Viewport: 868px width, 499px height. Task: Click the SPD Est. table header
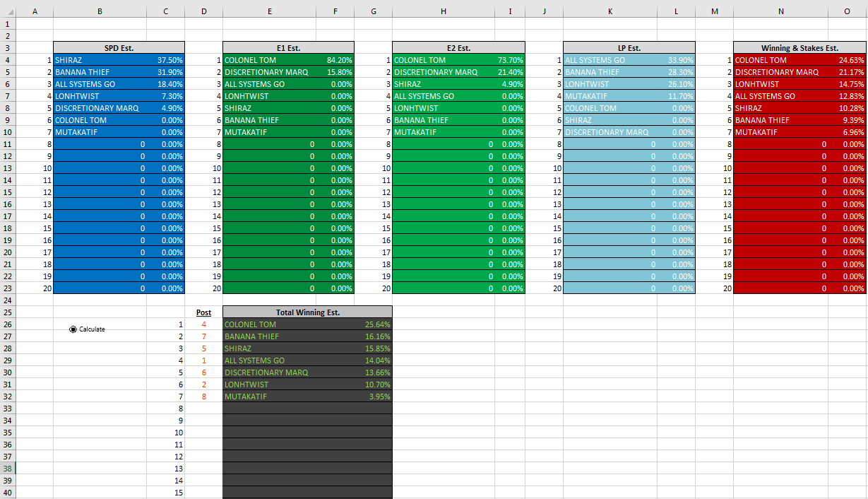click(x=119, y=48)
